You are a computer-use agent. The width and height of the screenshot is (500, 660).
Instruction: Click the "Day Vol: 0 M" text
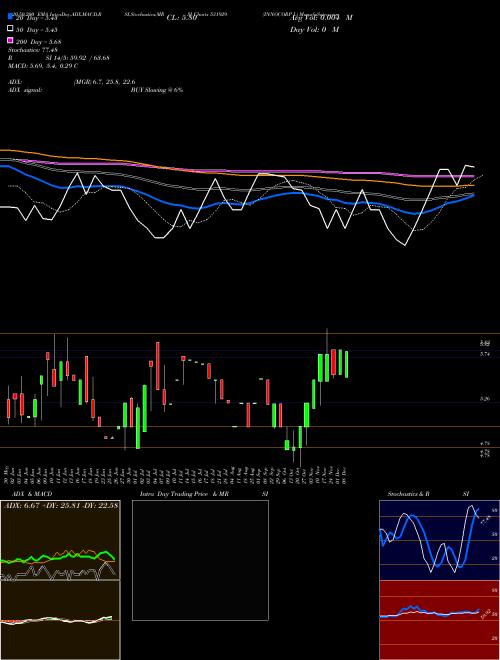click(314, 30)
